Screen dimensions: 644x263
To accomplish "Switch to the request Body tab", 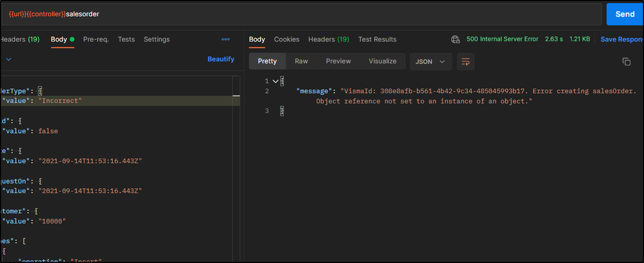I will click(x=59, y=39).
